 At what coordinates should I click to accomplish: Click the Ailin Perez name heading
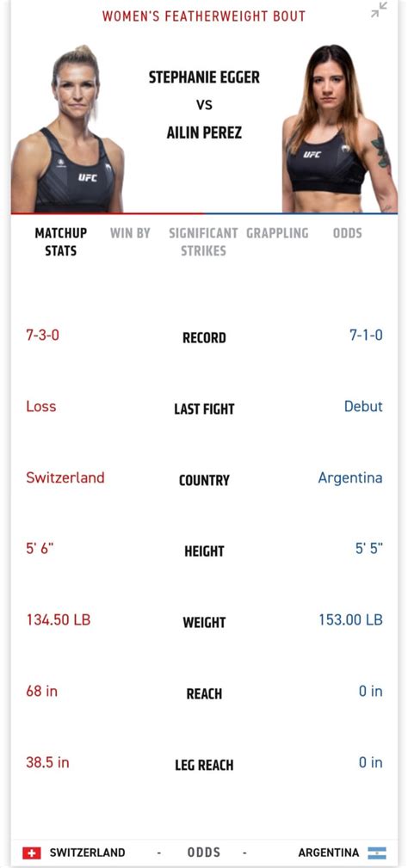(x=204, y=133)
